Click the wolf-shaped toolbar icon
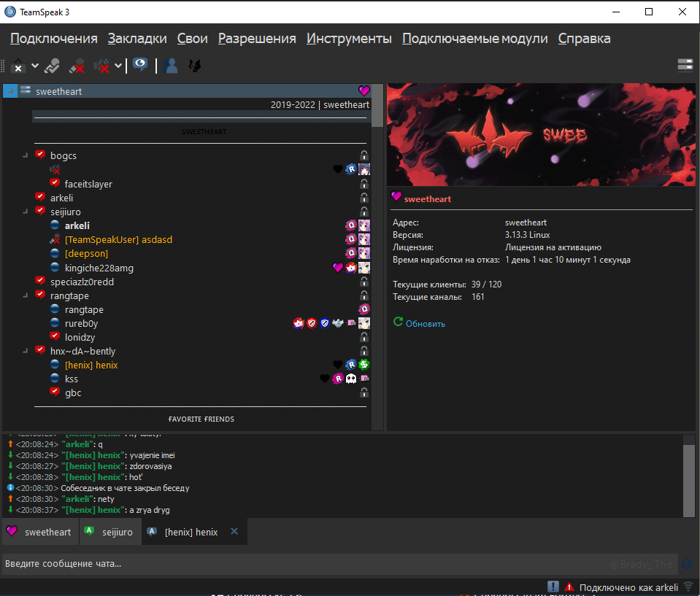Image resolution: width=700 pixels, height=596 pixels. 195,66
